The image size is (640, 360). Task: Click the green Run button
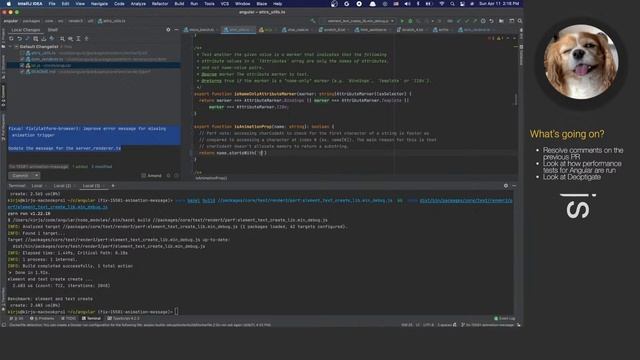(x=402, y=21)
